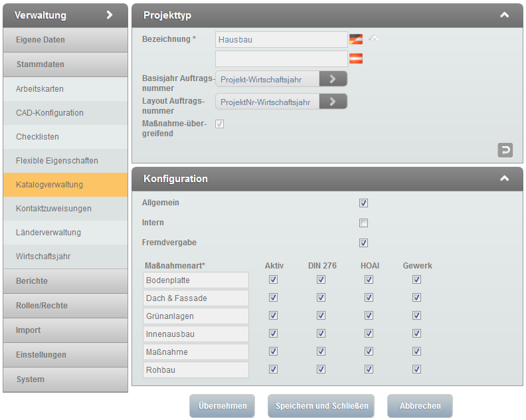This screenshot has height=420, width=526.
Task: Click the small up chevron beside the flags
Action: tap(374, 39)
